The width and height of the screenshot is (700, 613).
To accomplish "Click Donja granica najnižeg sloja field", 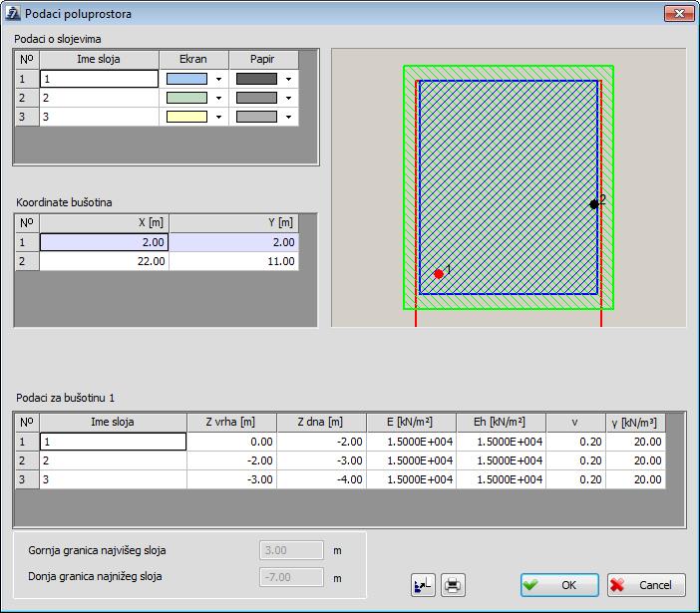I will (x=291, y=577).
